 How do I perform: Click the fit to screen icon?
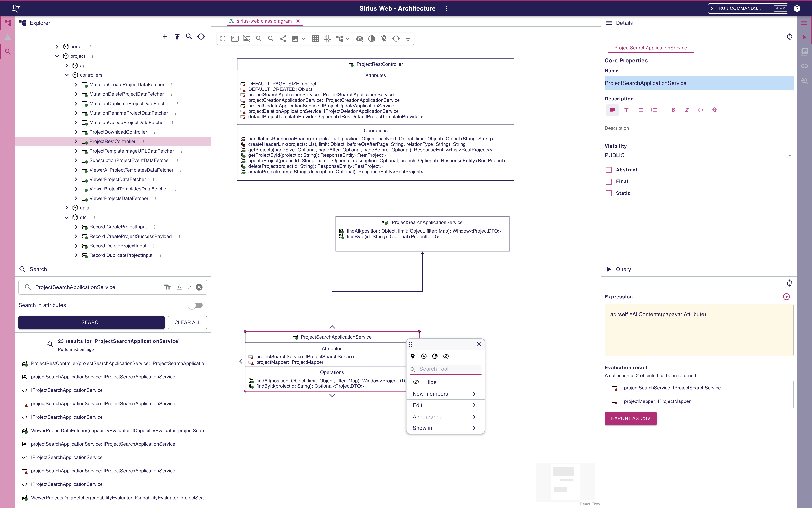235,39
